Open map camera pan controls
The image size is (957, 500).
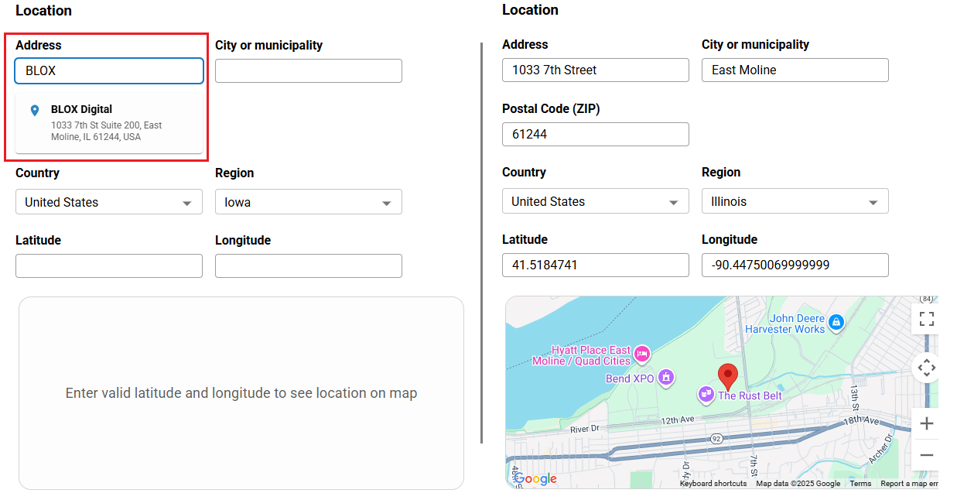coord(926,367)
